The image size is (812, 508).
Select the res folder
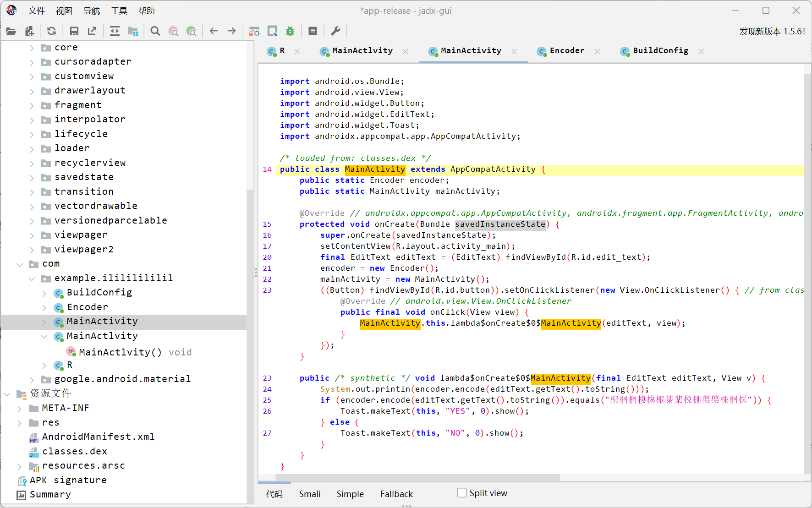click(x=50, y=423)
